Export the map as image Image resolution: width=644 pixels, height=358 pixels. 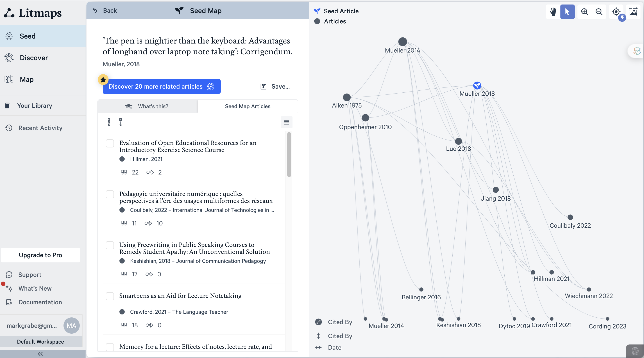tap(633, 12)
